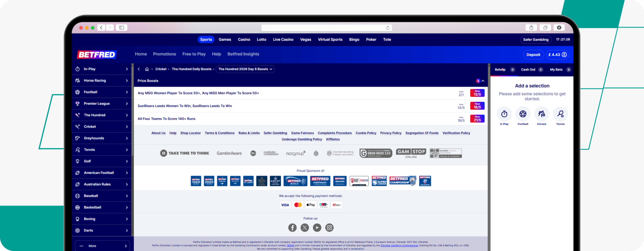
Task: Click the In-Play stopwatch icon in sidebar
Action: click(x=77, y=69)
